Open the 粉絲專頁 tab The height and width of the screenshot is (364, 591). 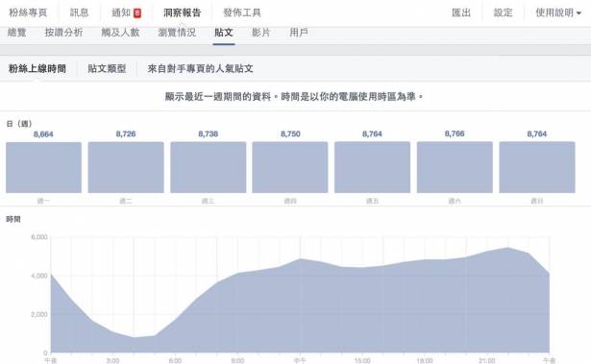(x=28, y=12)
